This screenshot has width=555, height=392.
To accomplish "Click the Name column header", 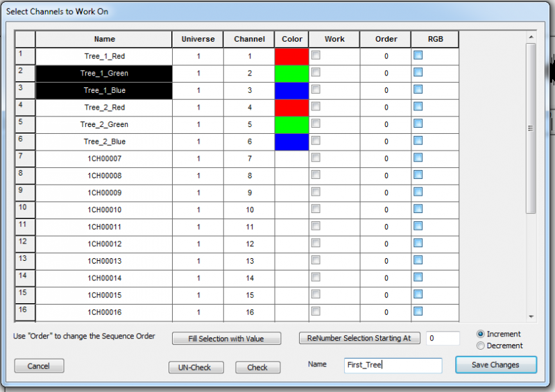I will coord(104,39).
